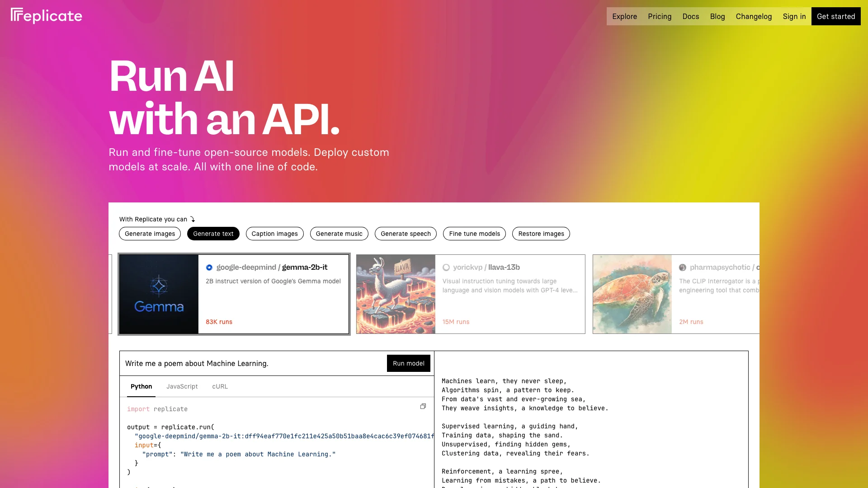Select the Generate speech pill
This screenshot has width=868, height=488.
(x=406, y=234)
